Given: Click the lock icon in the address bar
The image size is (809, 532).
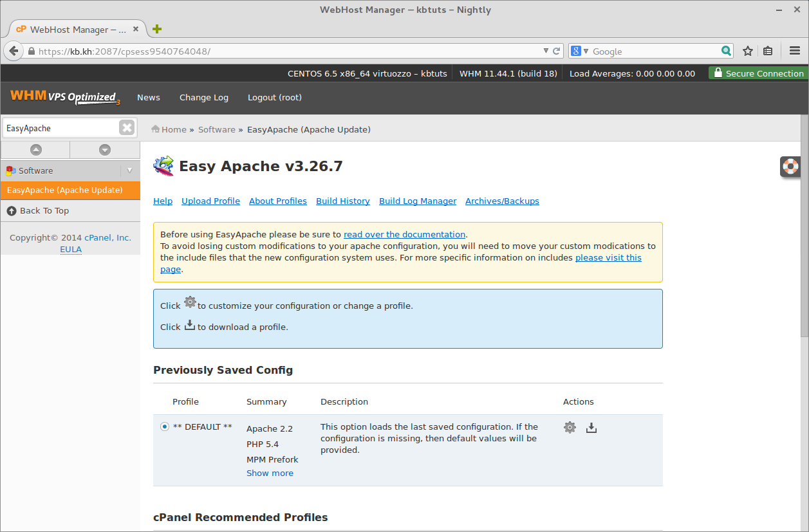Looking at the screenshot, I should tap(31, 51).
